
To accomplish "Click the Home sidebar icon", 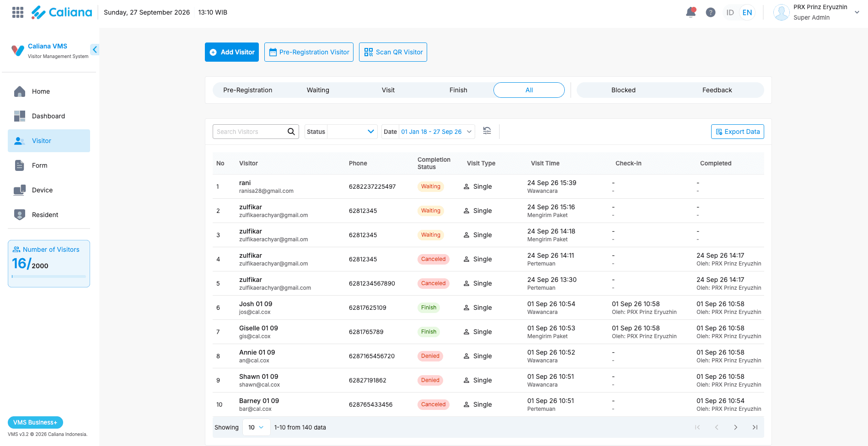I will click(20, 91).
